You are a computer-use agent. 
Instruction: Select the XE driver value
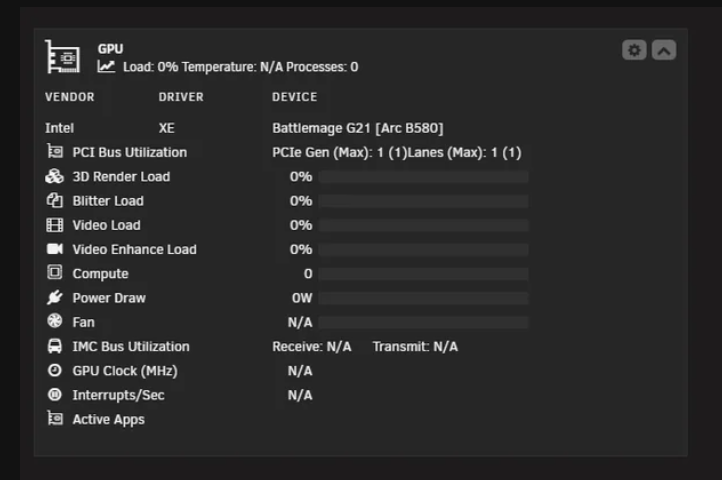167,128
